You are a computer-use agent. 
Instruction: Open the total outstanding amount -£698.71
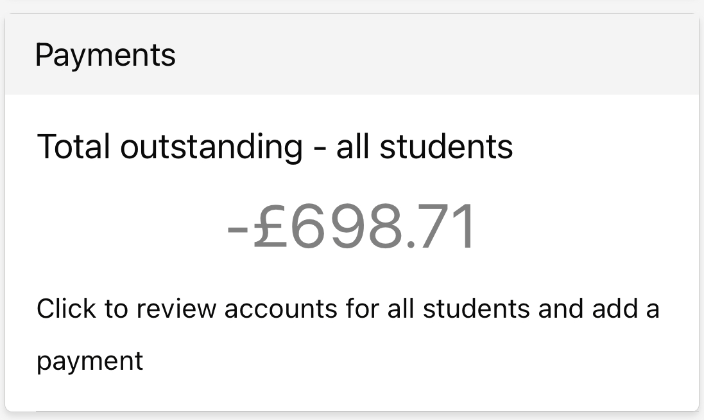(x=351, y=227)
